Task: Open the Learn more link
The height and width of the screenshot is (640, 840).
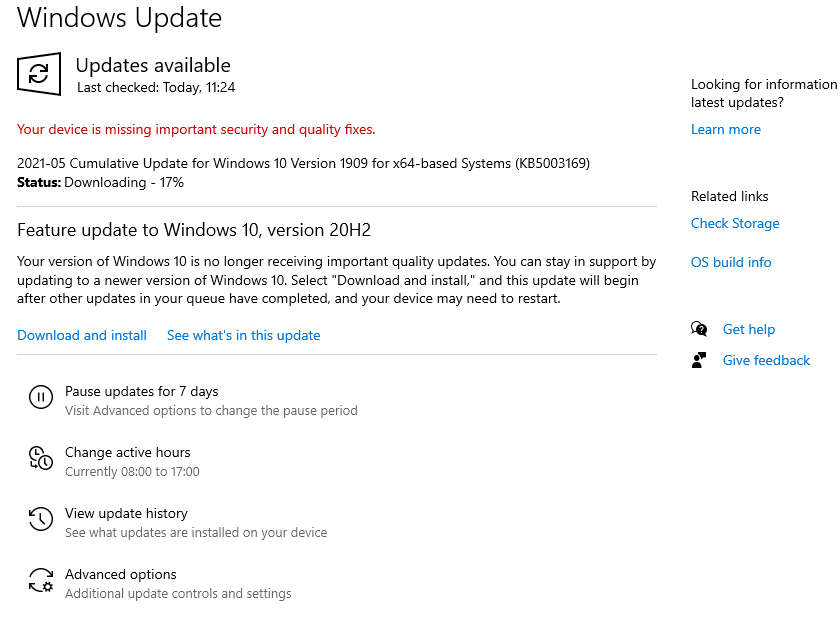Action: [x=725, y=129]
